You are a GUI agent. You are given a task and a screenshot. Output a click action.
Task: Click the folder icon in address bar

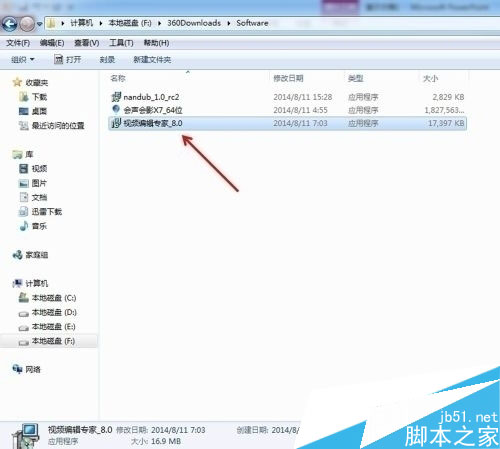click(x=51, y=23)
